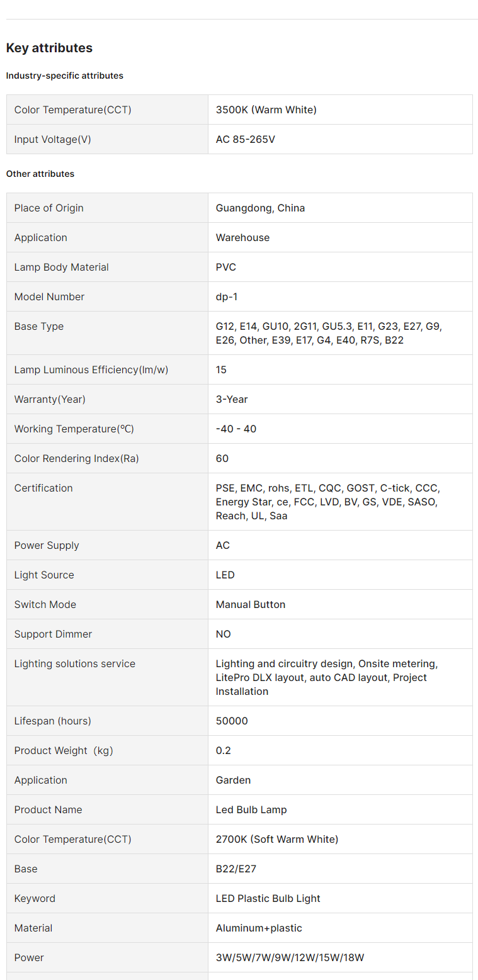Click the Industry-specific attributes subheading
Screen dimensions: 478x980
pos(65,76)
